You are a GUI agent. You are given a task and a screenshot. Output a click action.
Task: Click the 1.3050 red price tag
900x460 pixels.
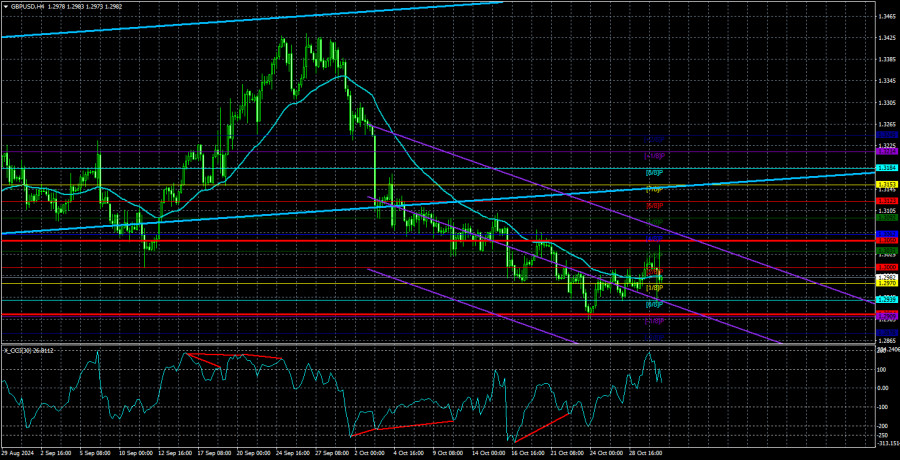[886, 240]
